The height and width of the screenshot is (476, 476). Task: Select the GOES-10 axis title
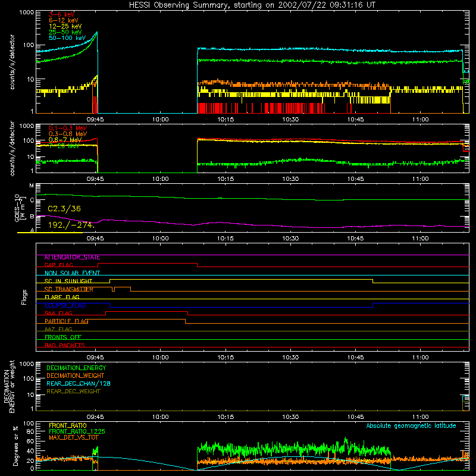[x=19, y=208]
